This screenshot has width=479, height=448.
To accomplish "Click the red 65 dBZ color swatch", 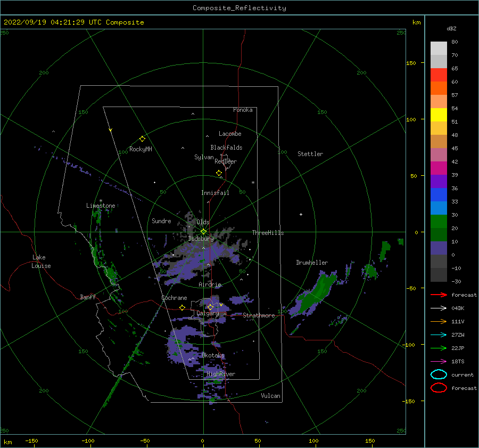I will coord(439,75).
